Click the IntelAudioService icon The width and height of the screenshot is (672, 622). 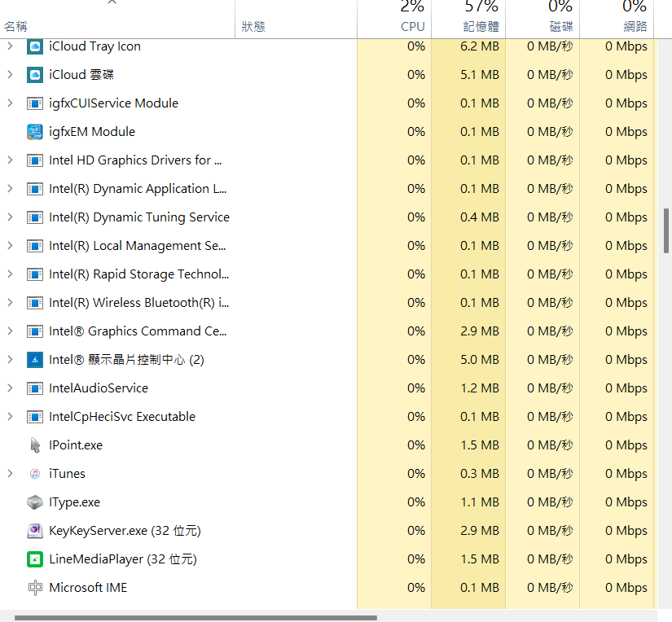[35, 388]
